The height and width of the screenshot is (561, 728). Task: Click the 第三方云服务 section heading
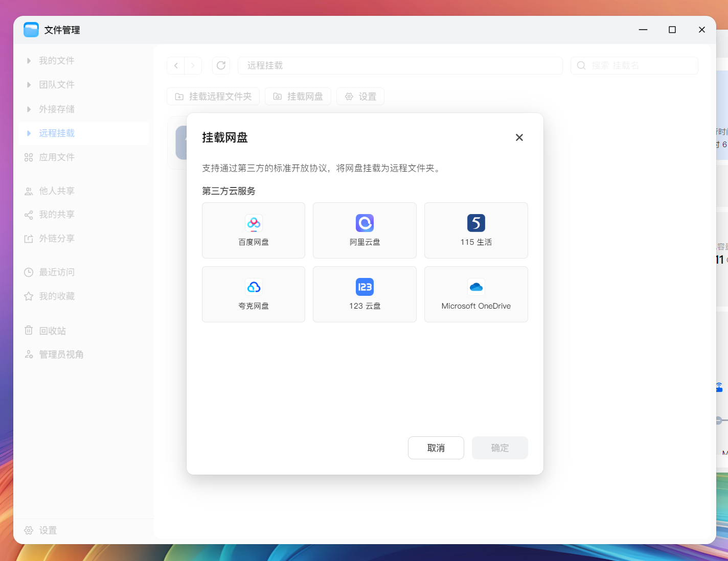[229, 191]
